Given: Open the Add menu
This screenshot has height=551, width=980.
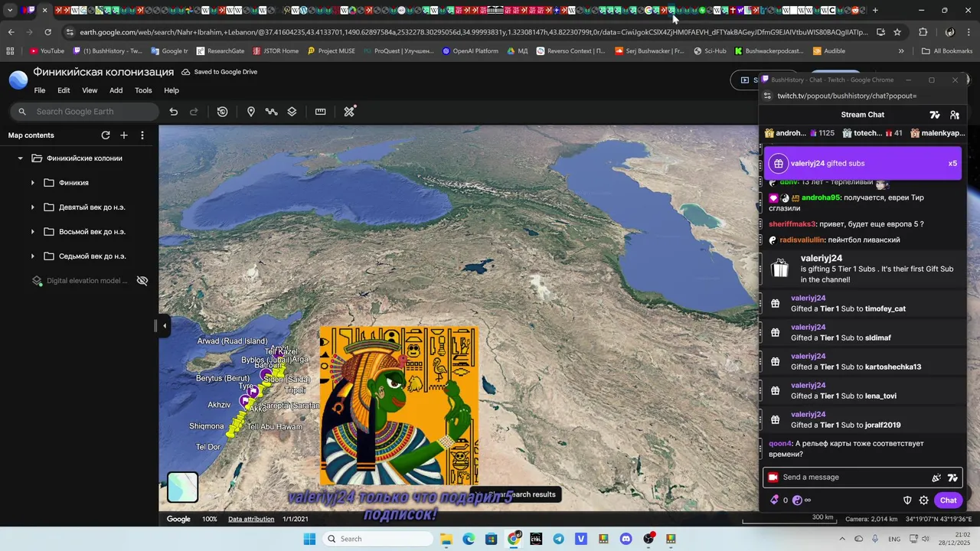Looking at the screenshot, I should click(x=116, y=90).
